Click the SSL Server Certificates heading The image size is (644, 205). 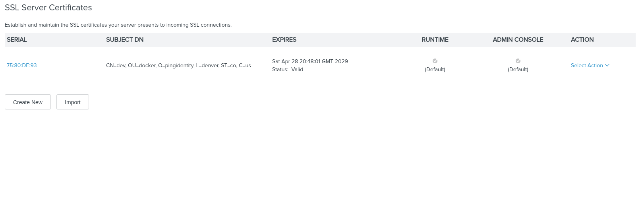click(48, 8)
